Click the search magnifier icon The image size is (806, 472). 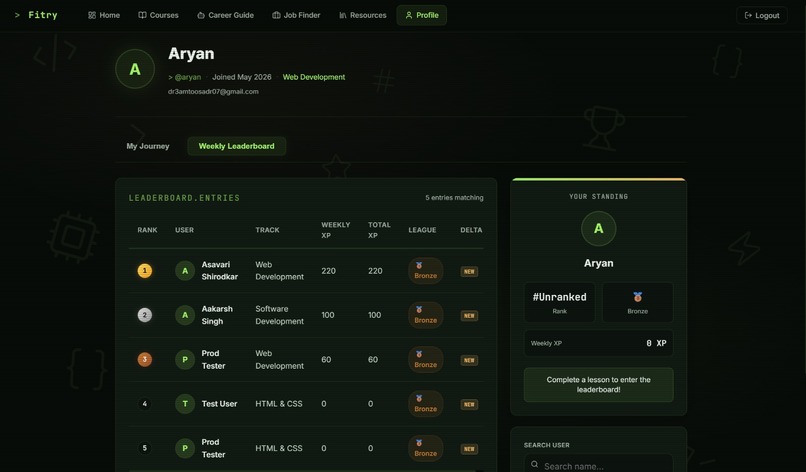click(535, 464)
